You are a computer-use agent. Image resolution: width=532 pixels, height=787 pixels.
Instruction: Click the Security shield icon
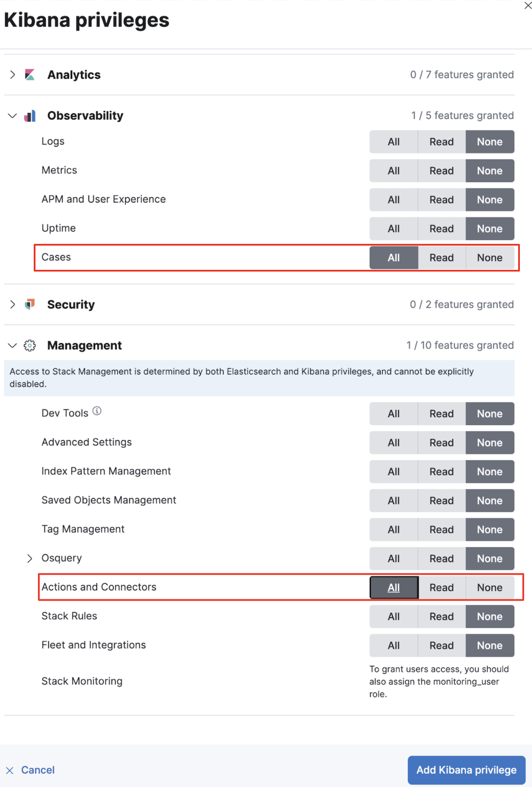[29, 304]
